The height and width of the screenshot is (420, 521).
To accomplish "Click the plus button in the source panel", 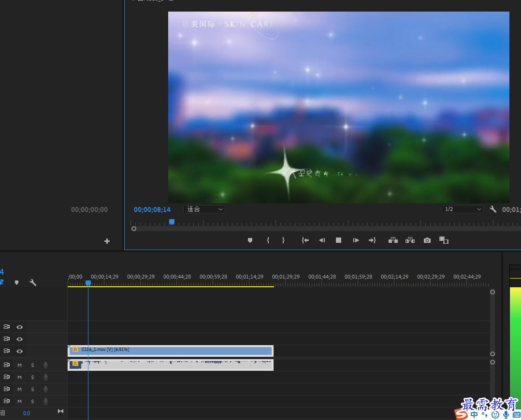I will 107,241.
